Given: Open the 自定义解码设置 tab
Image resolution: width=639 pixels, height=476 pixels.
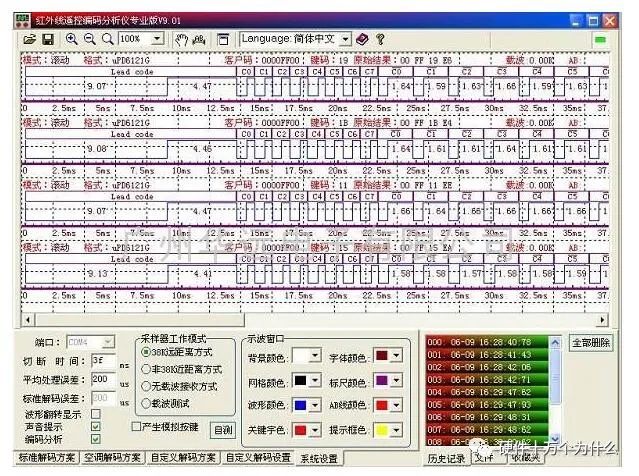Looking at the screenshot, I should point(258,458).
